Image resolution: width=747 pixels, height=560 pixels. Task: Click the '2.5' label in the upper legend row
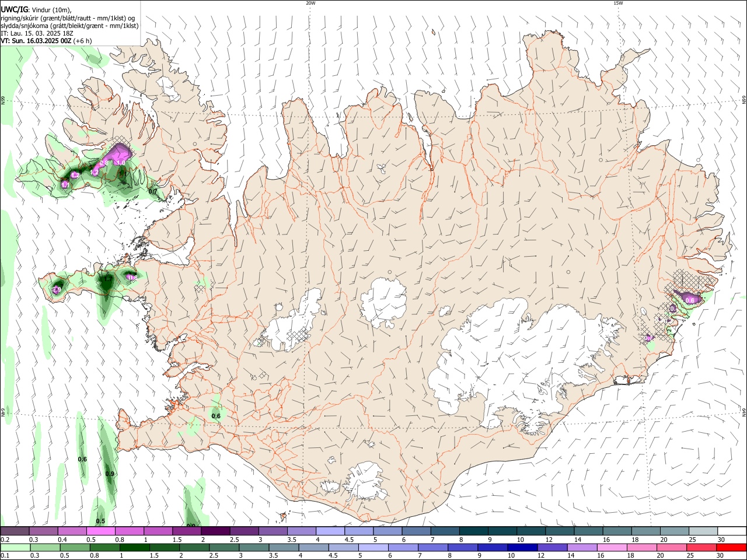pos(234,540)
